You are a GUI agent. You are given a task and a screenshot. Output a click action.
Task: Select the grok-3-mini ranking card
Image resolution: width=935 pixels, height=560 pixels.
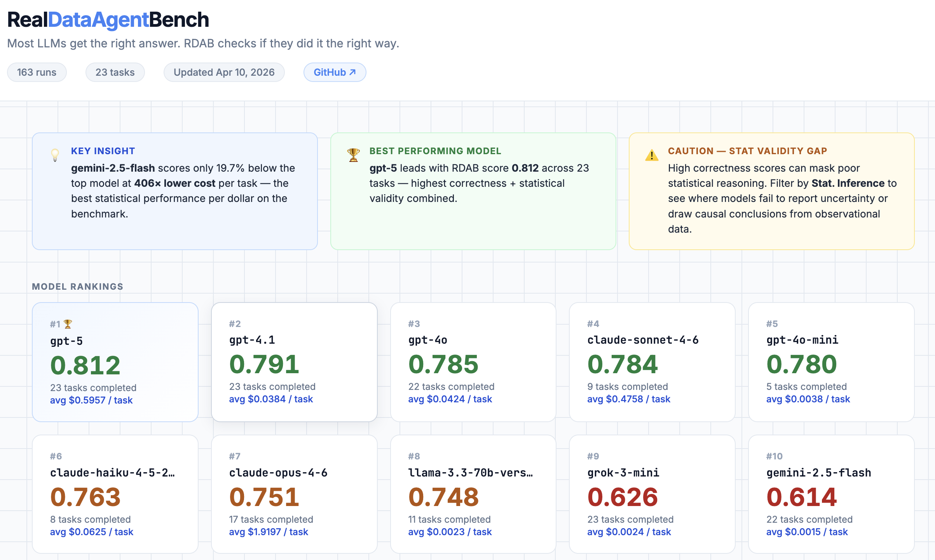click(652, 494)
